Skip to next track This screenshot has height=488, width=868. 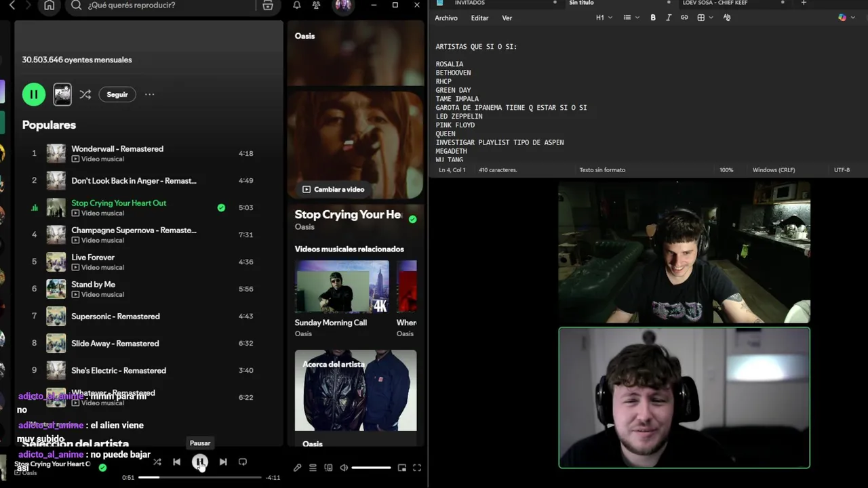(223, 462)
